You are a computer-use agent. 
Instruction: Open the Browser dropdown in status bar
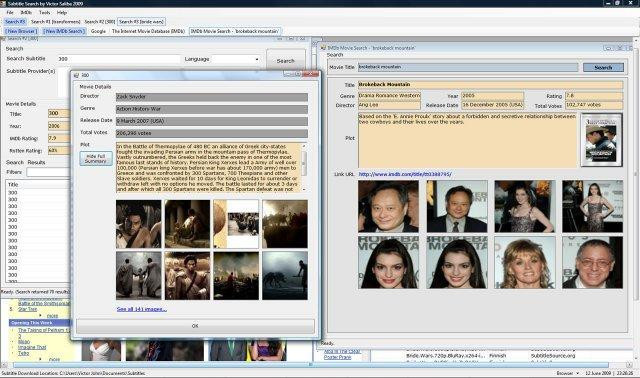click(568, 373)
